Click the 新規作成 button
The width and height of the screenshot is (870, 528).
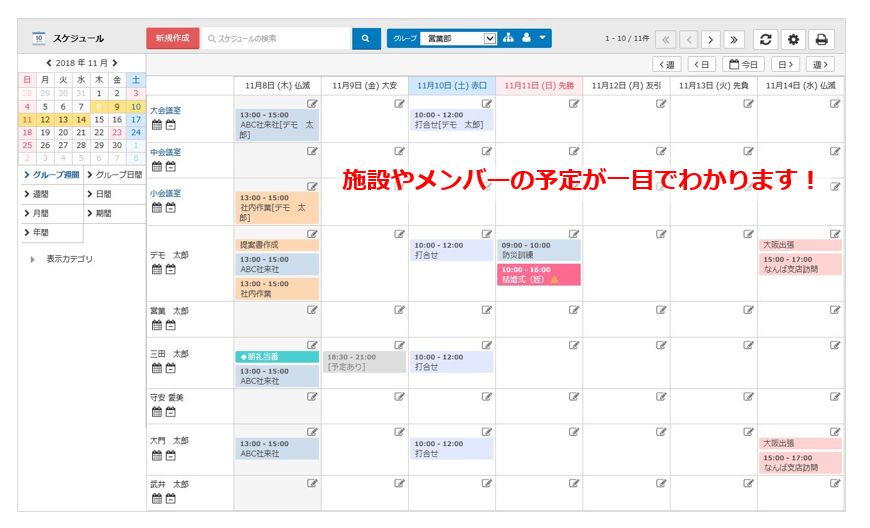tap(171, 39)
